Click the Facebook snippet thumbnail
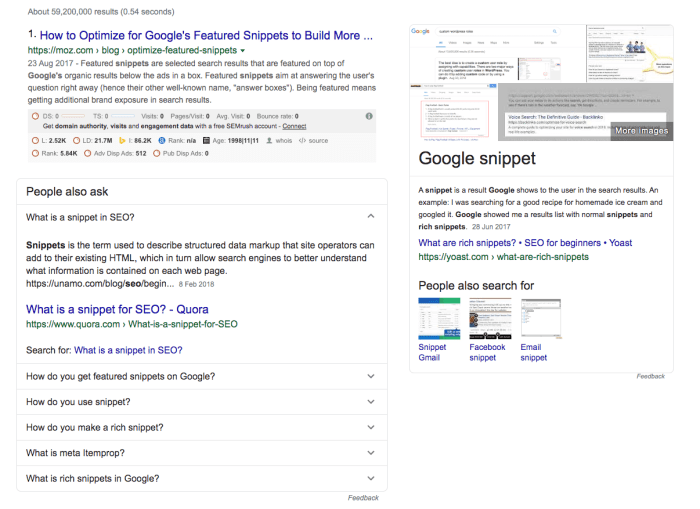The image size is (700, 509). pos(490,319)
